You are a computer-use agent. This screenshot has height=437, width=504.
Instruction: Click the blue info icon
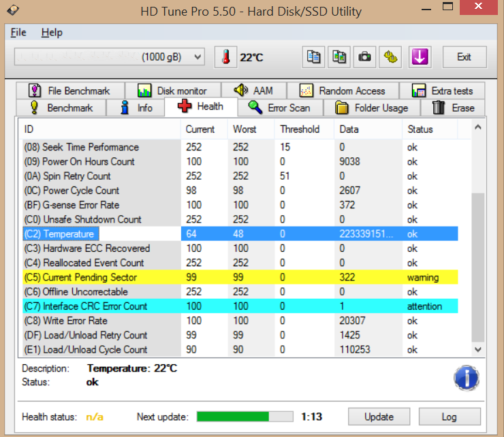pos(467,378)
